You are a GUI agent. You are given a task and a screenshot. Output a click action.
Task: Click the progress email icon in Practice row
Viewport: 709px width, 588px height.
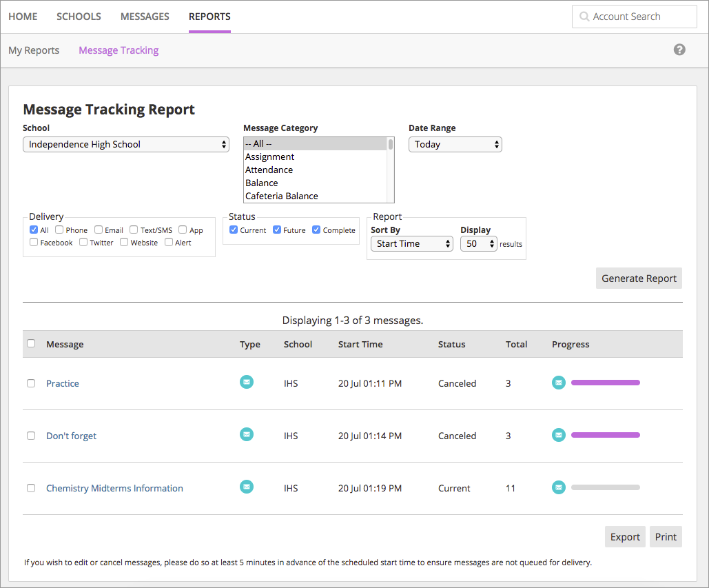559,383
